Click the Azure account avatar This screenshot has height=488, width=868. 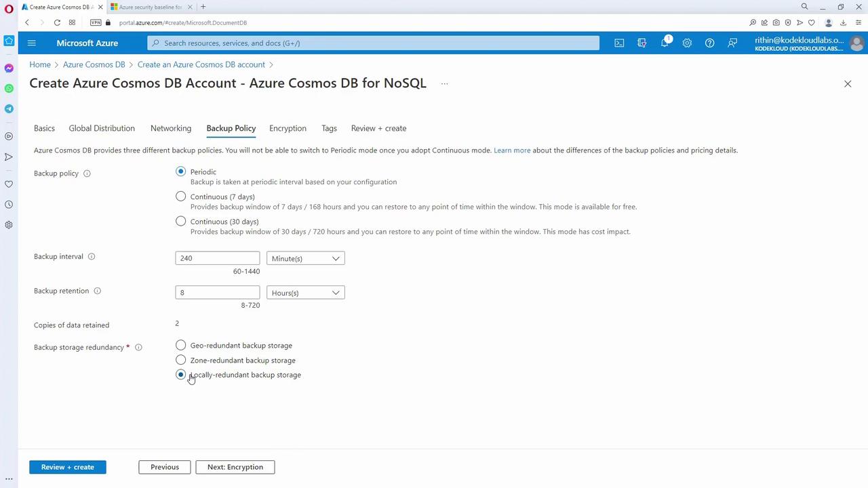coord(856,43)
